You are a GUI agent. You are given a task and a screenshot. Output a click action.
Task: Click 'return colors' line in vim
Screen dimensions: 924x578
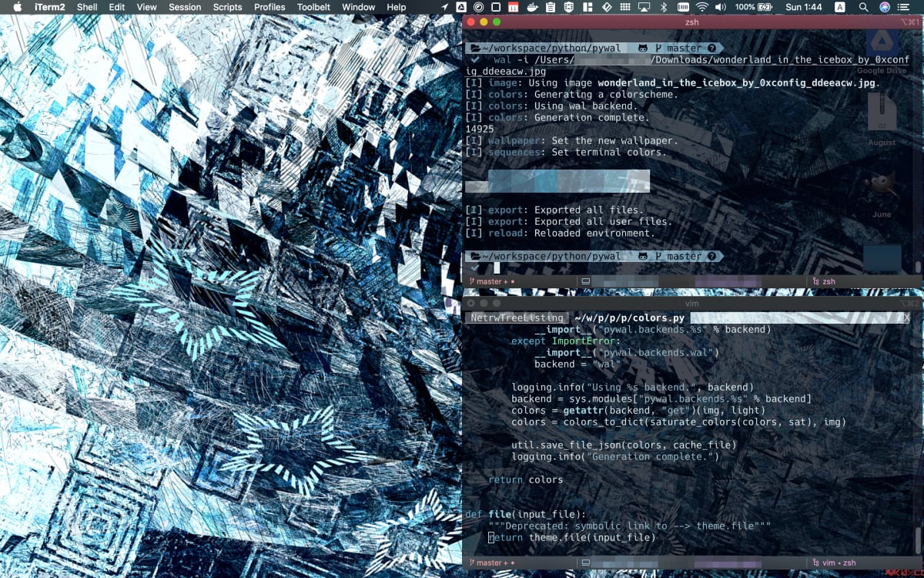[x=526, y=479]
